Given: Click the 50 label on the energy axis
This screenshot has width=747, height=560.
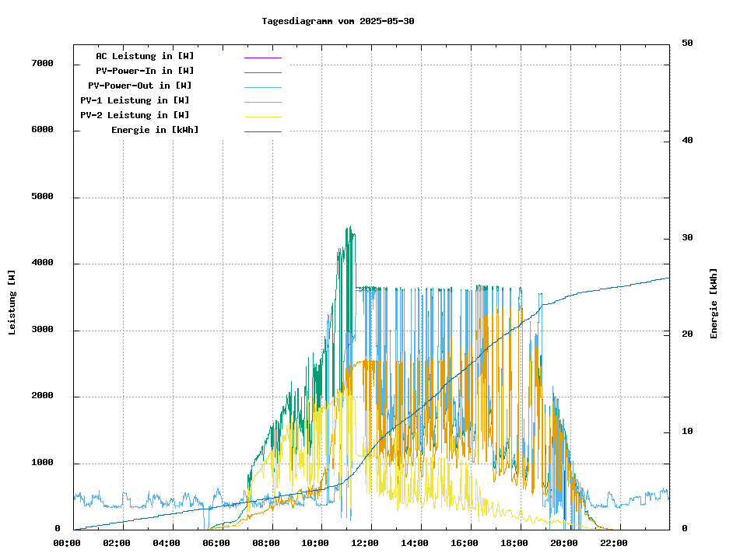Looking at the screenshot, I should coord(687,44).
